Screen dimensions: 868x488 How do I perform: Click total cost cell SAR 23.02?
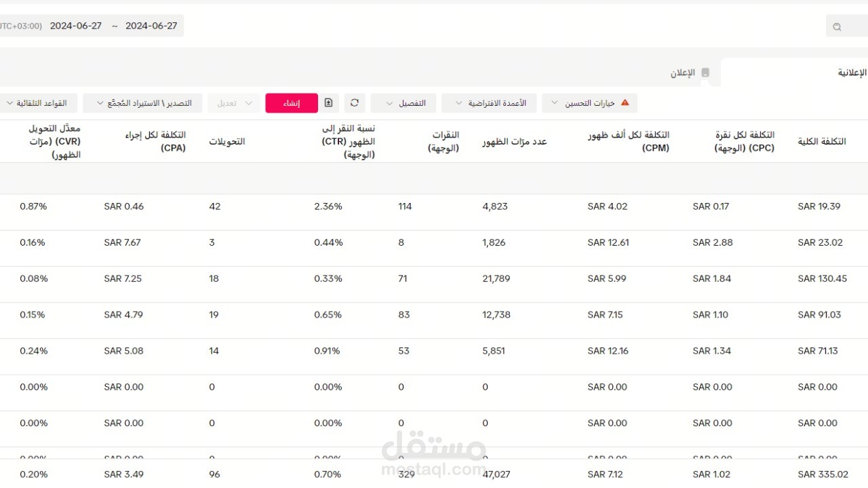pos(821,242)
